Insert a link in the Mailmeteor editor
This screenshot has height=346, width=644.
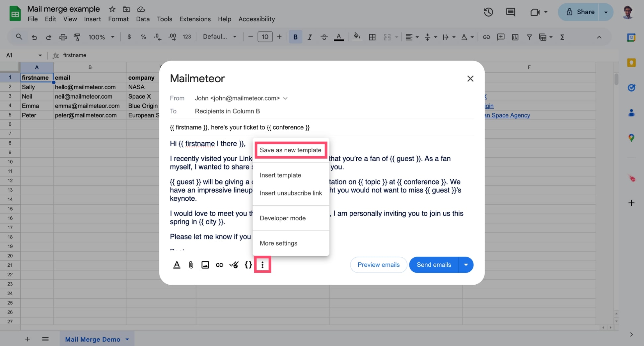click(x=219, y=265)
